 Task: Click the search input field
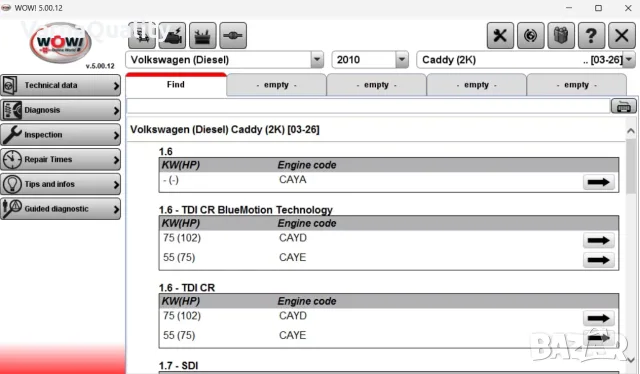tap(368, 106)
